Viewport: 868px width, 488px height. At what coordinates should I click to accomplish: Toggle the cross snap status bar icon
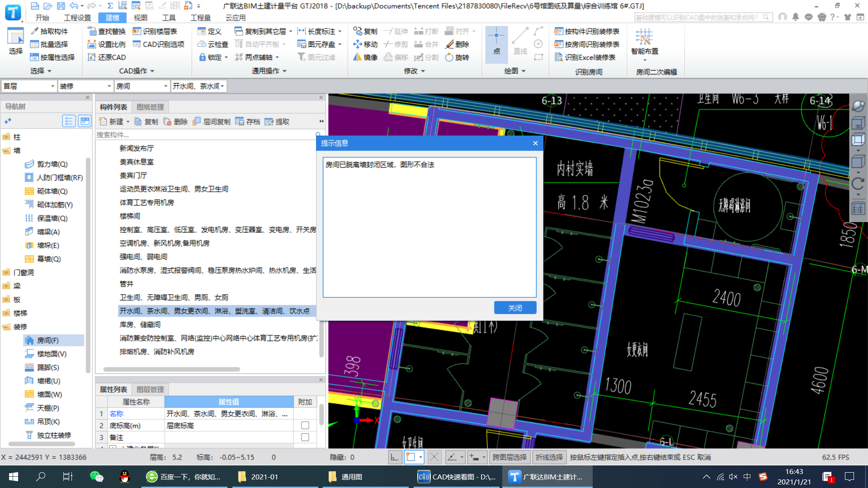(434, 457)
